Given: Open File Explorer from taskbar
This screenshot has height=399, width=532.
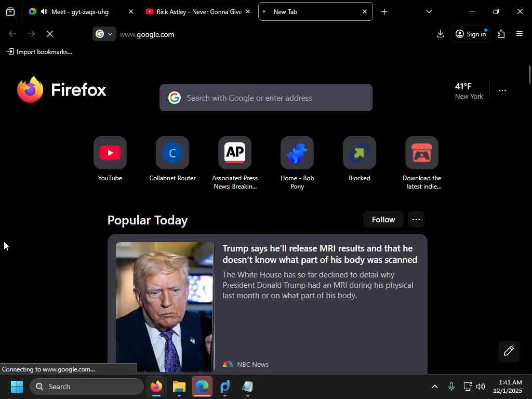Looking at the screenshot, I should pyautogui.click(x=179, y=387).
